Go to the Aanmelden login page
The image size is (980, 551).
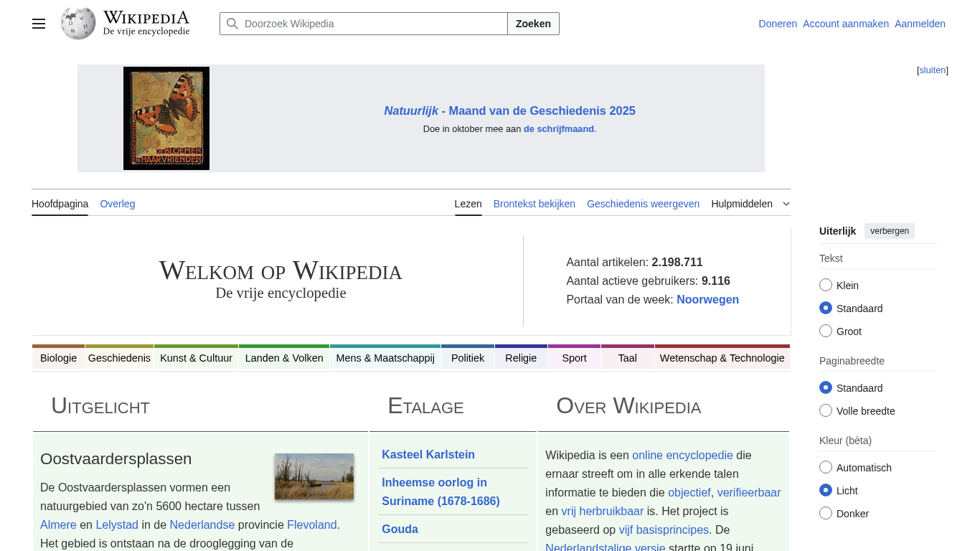[920, 24]
